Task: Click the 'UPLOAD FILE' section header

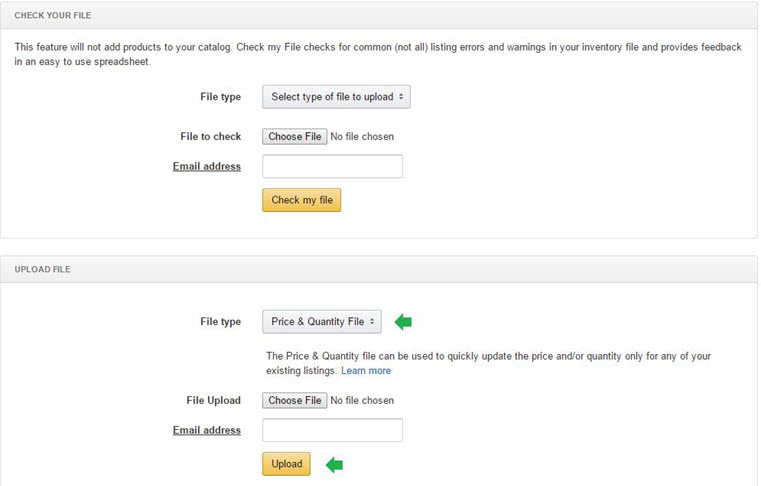Action: click(42, 269)
